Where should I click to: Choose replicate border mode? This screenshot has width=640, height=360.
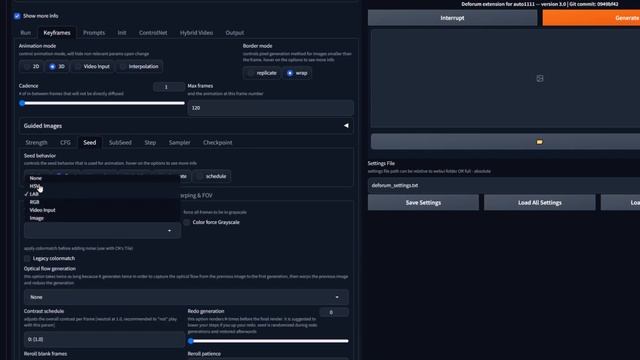(x=262, y=73)
